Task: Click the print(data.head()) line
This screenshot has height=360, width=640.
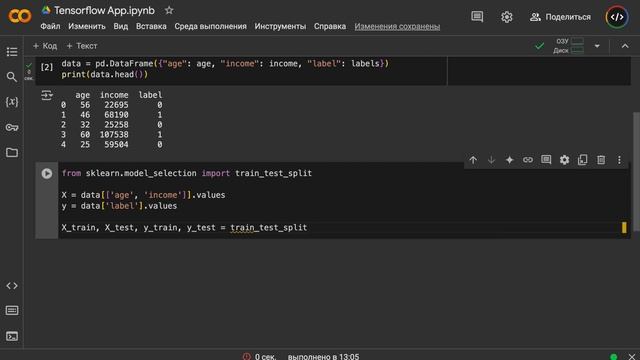Action: pos(104,75)
